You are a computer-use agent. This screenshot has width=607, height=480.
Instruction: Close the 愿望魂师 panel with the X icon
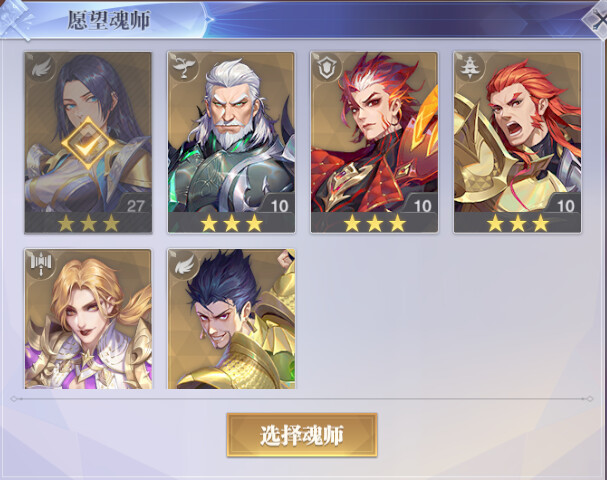coord(597,20)
